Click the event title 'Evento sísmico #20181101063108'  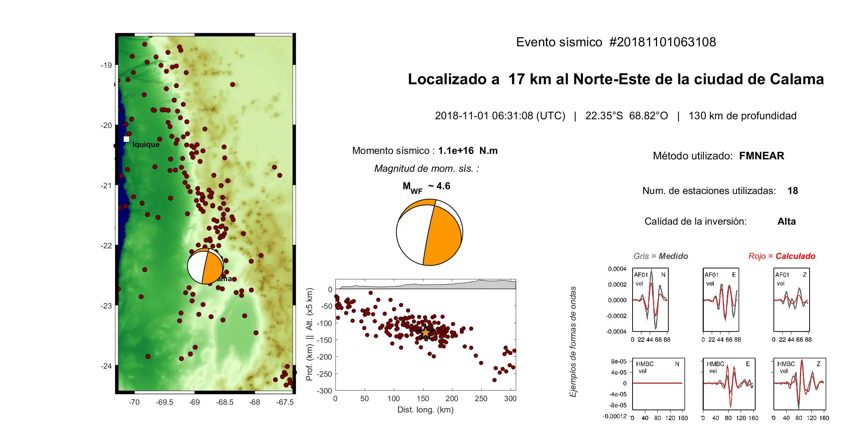(616, 42)
